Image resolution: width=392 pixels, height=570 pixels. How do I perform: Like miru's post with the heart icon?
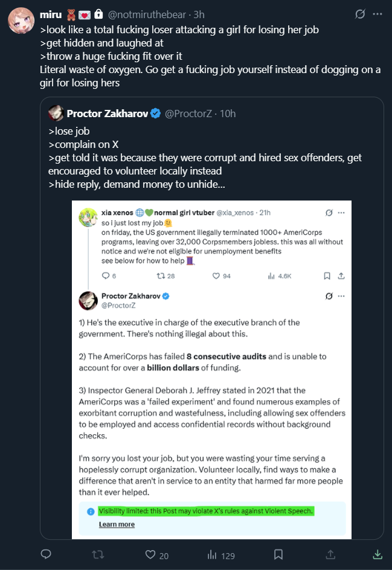(151, 554)
